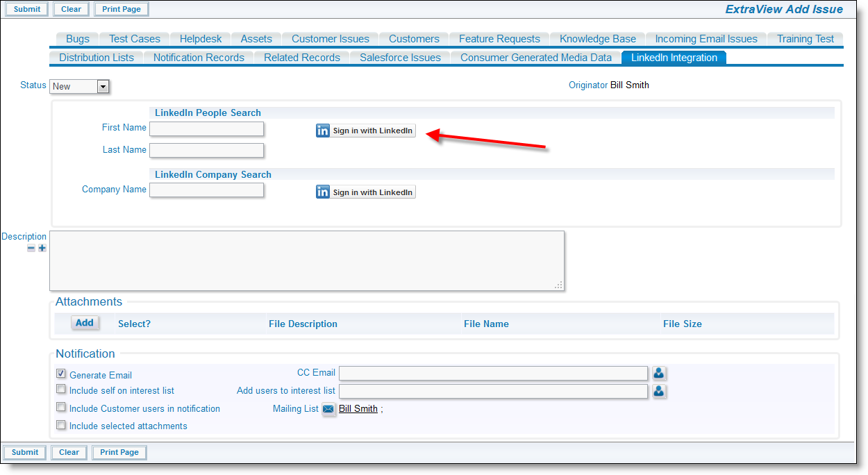This screenshot has width=868, height=475.
Task: Click the top Submit button
Action: [x=27, y=9]
